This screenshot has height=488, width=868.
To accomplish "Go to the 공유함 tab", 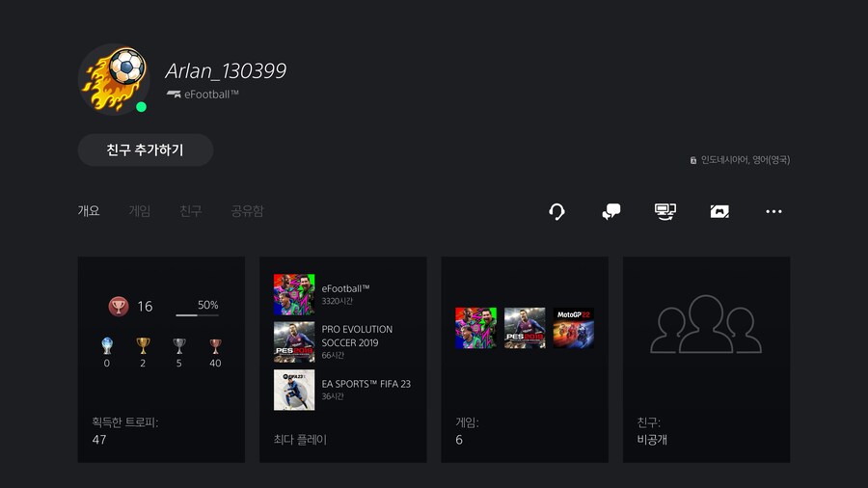I will pos(247,211).
